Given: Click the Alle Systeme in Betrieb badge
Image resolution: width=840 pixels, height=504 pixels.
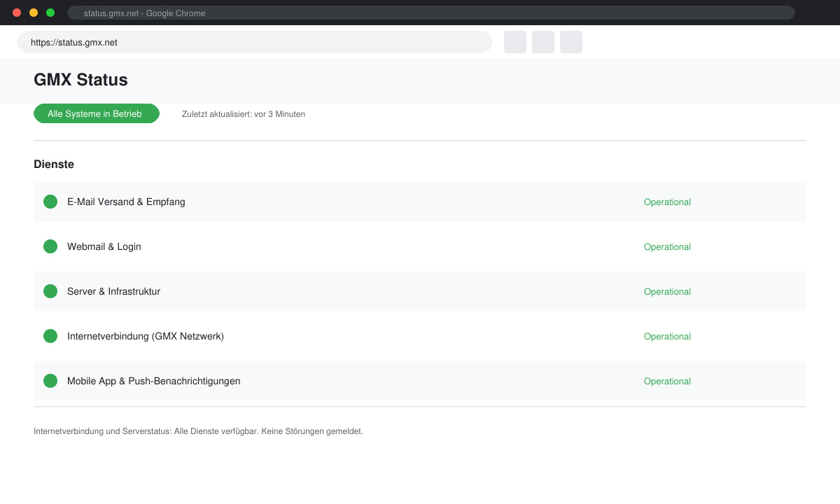Looking at the screenshot, I should click(x=97, y=113).
